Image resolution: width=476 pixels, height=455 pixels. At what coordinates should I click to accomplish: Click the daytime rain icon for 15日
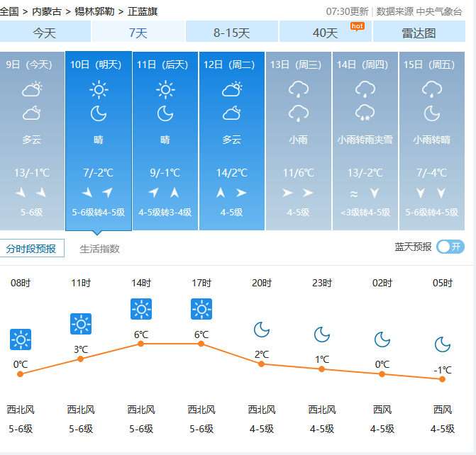pyautogui.click(x=432, y=89)
